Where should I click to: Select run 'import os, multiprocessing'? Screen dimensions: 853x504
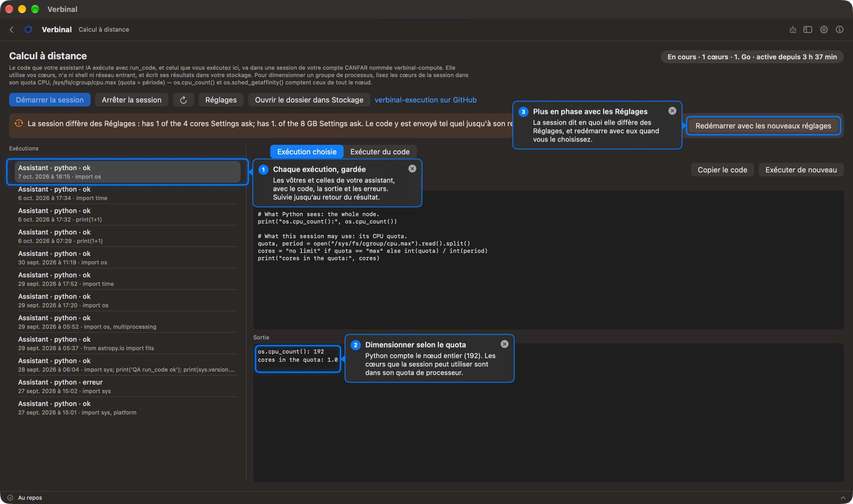127,322
